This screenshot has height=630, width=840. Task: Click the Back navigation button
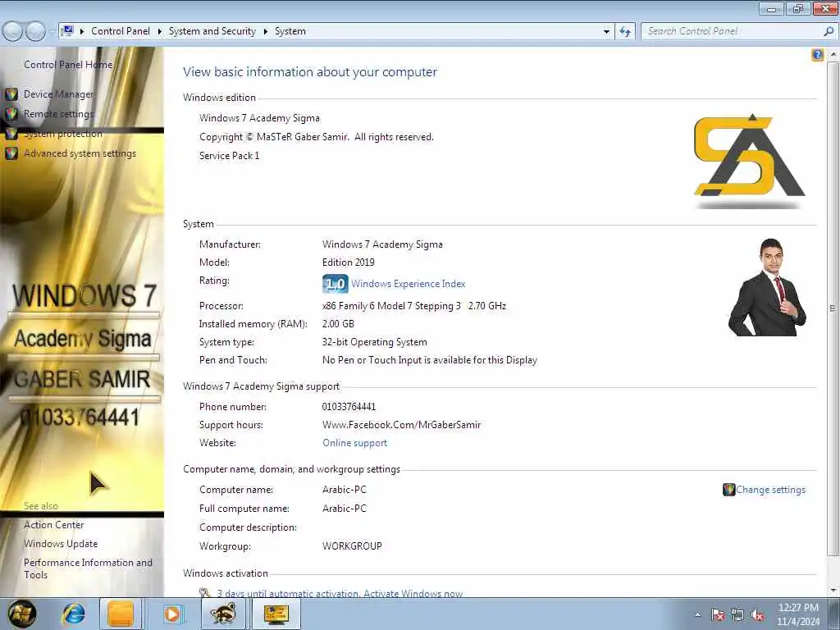point(13,32)
